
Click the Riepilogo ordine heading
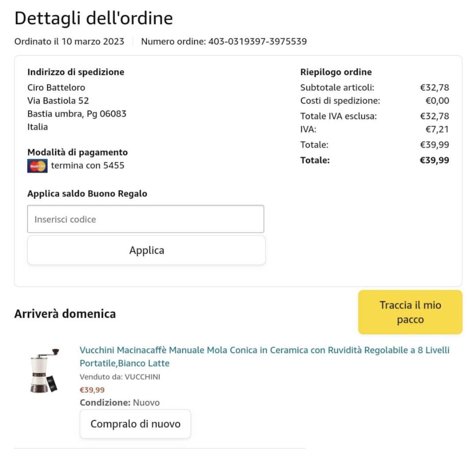point(336,72)
